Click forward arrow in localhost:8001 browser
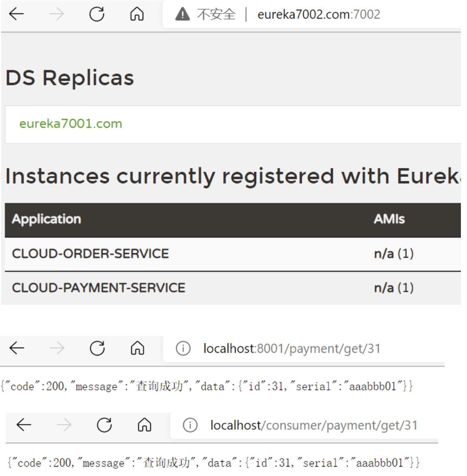The image size is (467, 476). [57, 348]
